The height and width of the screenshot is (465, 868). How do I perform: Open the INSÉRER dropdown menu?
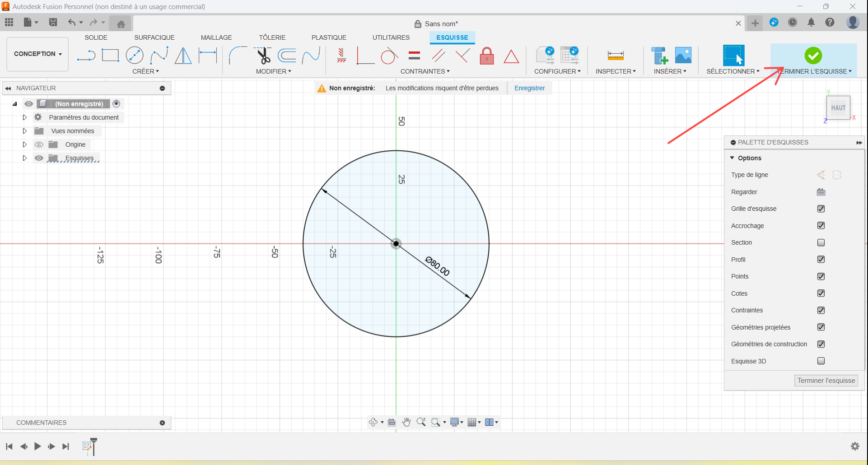tap(670, 71)
